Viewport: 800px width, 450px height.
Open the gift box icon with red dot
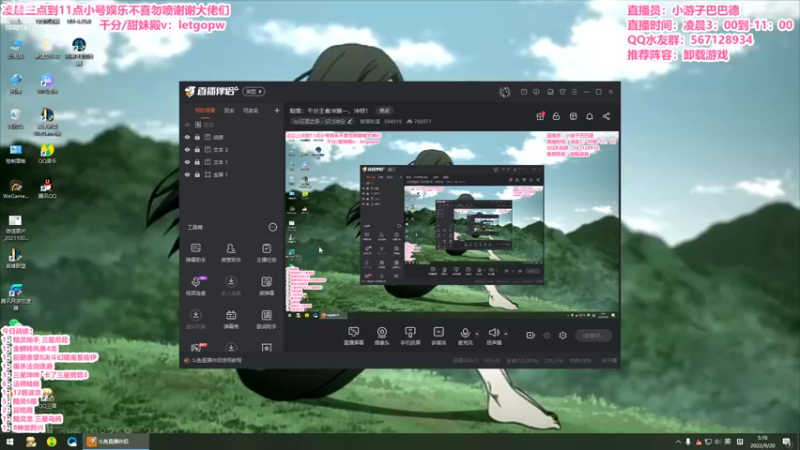click(540, 116)
